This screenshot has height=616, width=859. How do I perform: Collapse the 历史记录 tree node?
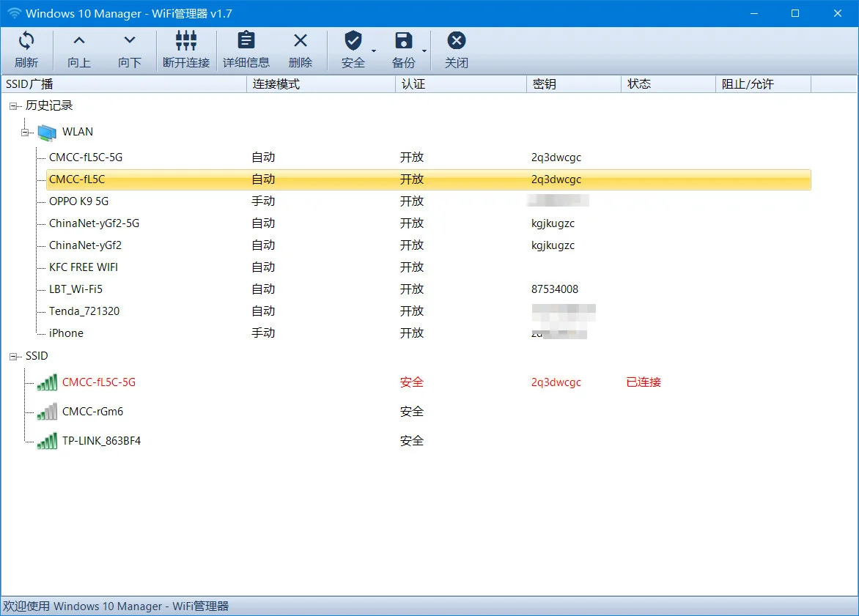pyautogui.click(x=15, y=105)
